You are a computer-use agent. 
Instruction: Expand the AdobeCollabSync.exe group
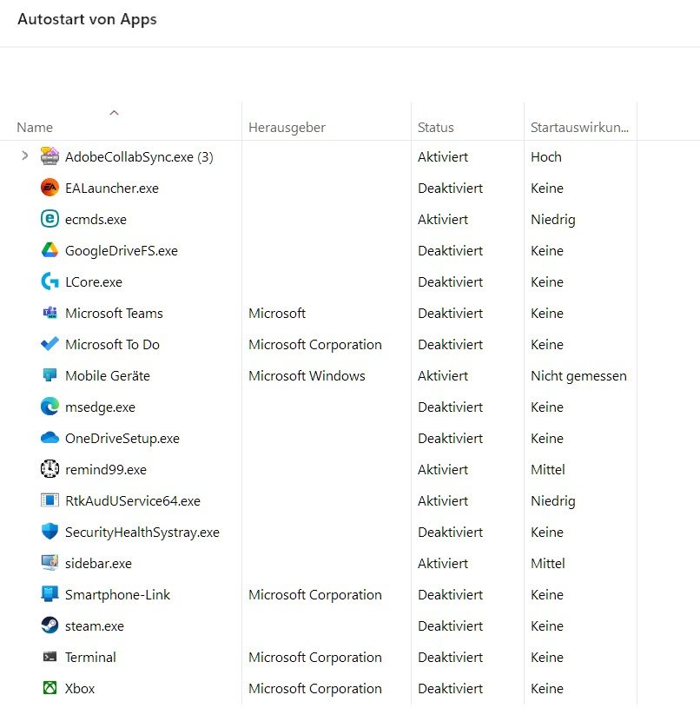25,156
